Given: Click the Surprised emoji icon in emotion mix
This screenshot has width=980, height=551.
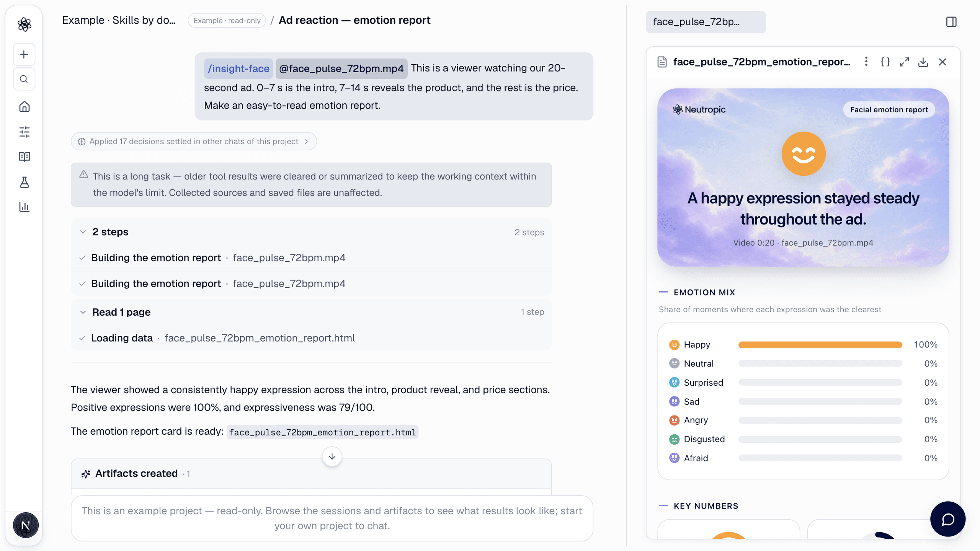Looking at the screenshot, I should [x=674, y=383].
